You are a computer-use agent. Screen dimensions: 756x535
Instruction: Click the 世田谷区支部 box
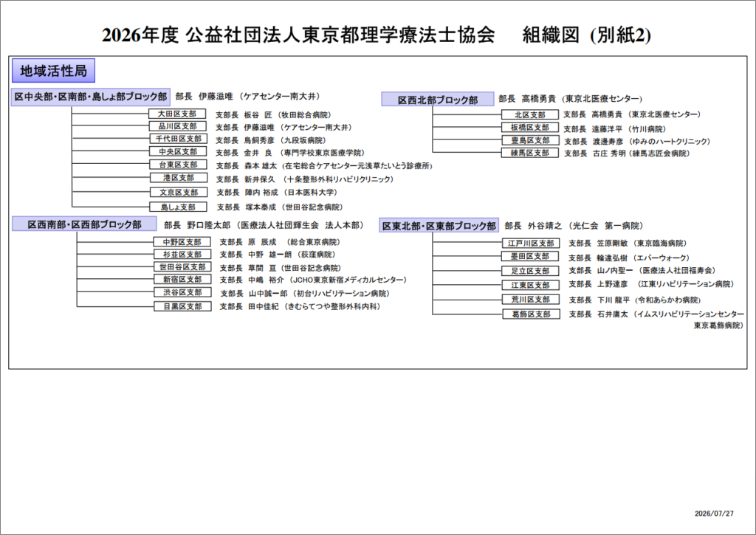pos(182,266)
